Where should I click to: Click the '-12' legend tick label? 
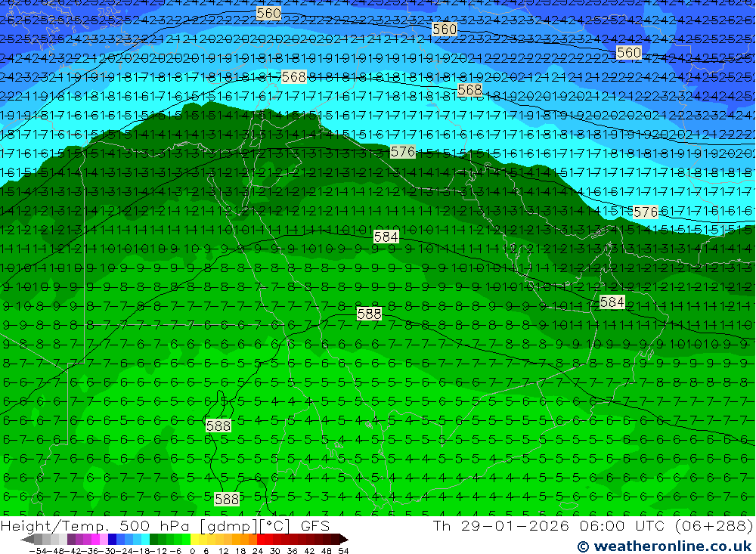click(x=159, y=551)
